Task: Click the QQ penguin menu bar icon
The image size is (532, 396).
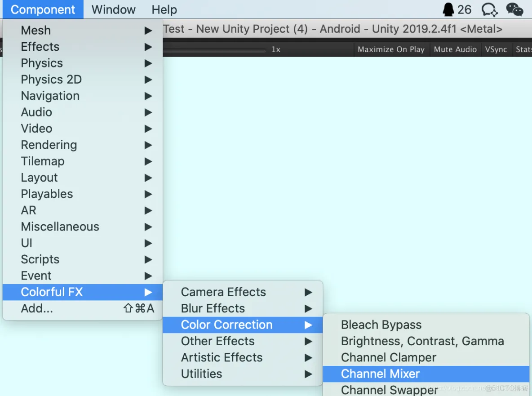Action: click(x=448, y=9)
